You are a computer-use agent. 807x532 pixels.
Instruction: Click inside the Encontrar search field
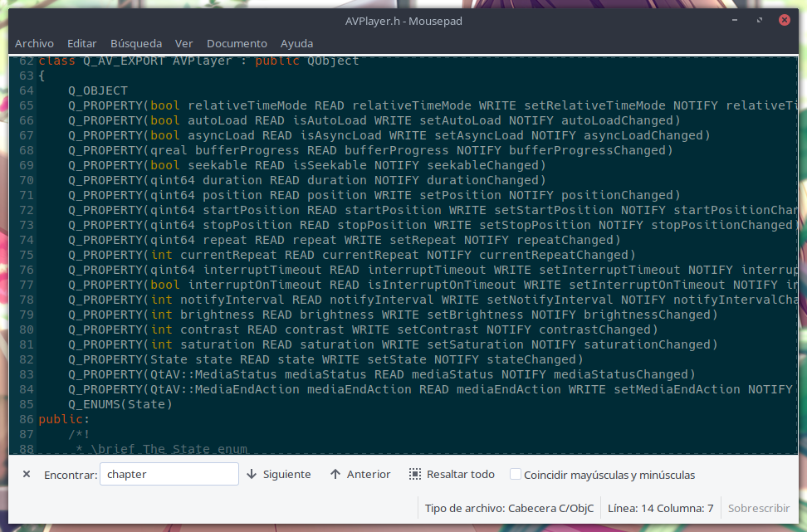click(169, 474)
